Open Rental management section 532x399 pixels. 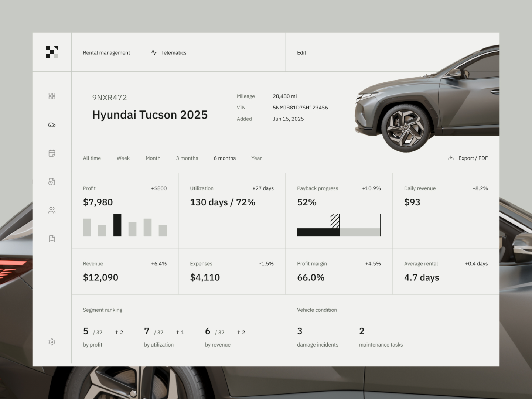[x=106, y=53]
